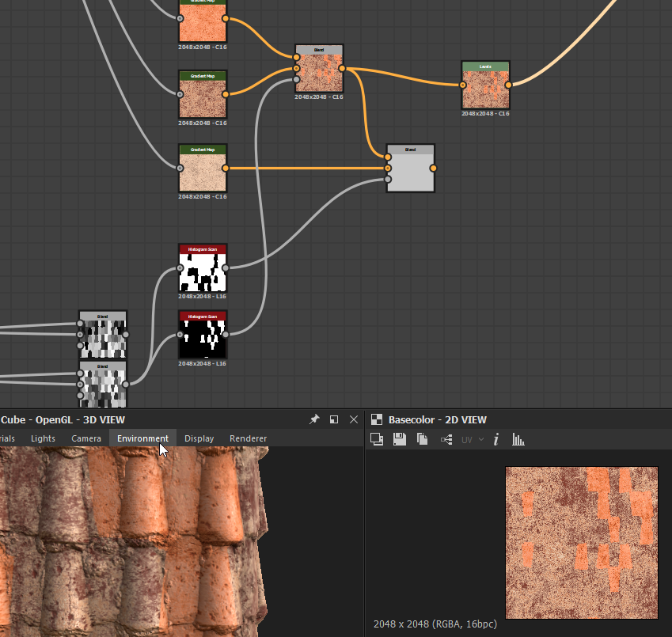672x637 pixels.
Task: Click the output connector of the lower Histogram Scan
Action: (226, 335)
